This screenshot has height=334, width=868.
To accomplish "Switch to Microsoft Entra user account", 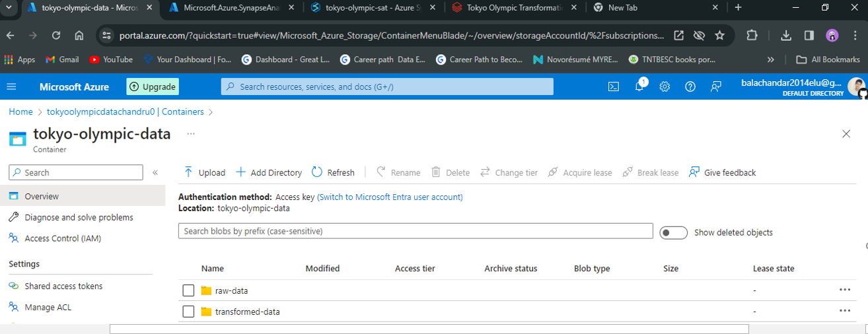I will point(390,197).
